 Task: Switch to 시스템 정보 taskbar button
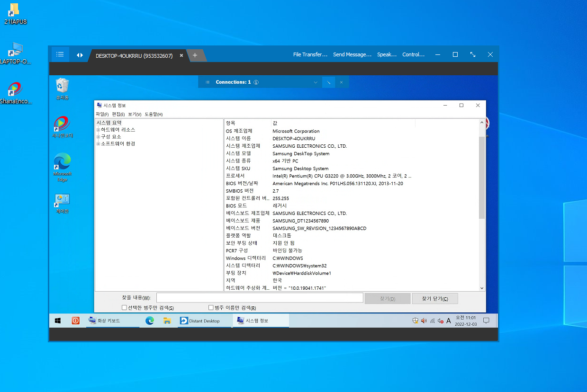coord(261,321)
